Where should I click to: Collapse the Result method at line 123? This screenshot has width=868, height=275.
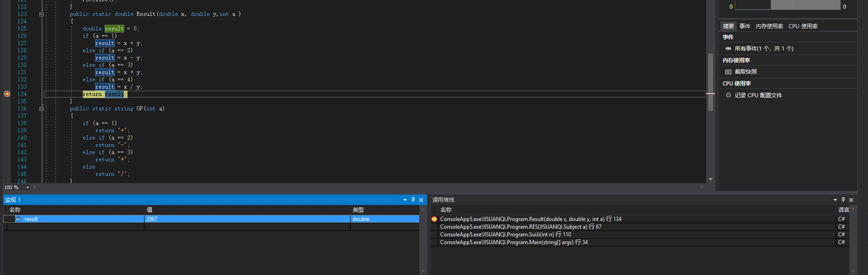tap(41, 14)
